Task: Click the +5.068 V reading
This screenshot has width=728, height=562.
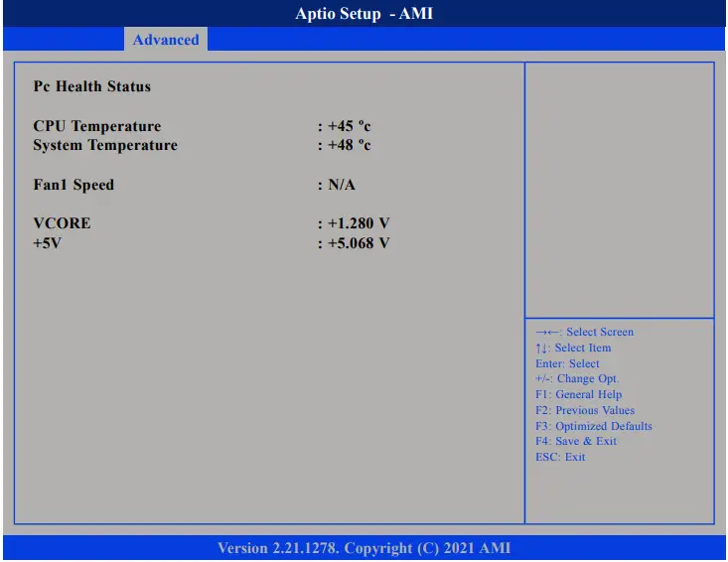Action: click(359, 243)
